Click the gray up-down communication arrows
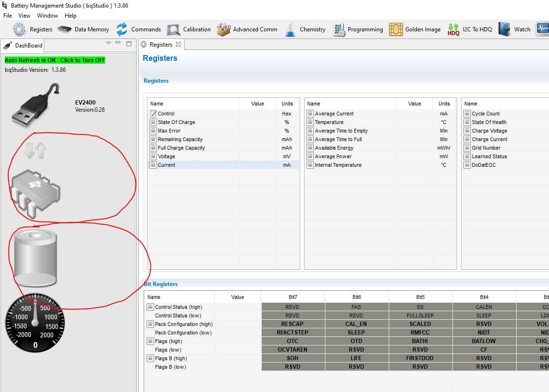This screenshot has height=392, width=549. click(35, 150)
